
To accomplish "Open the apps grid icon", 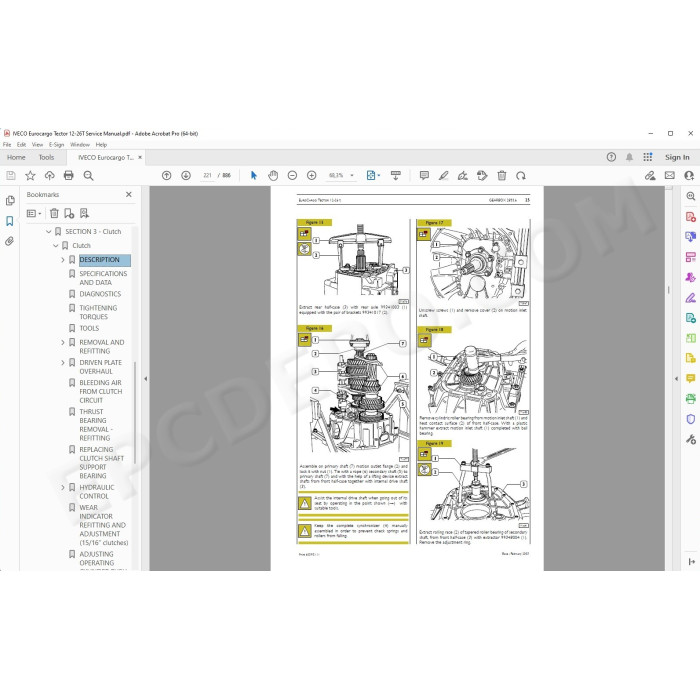I will point(648,157).
